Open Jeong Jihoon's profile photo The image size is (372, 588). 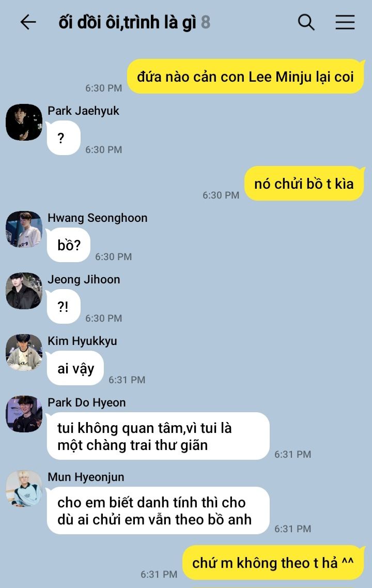[x=24, y=291]
